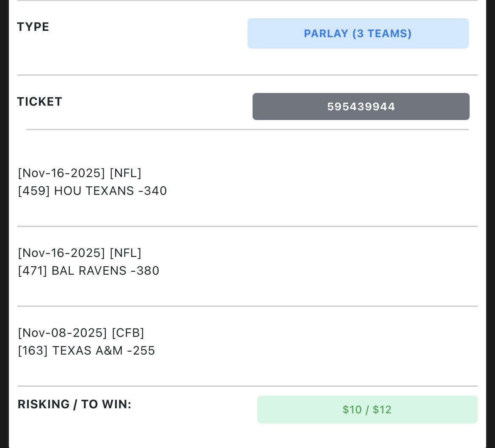Click the -380 odds for Ravens

145,271
